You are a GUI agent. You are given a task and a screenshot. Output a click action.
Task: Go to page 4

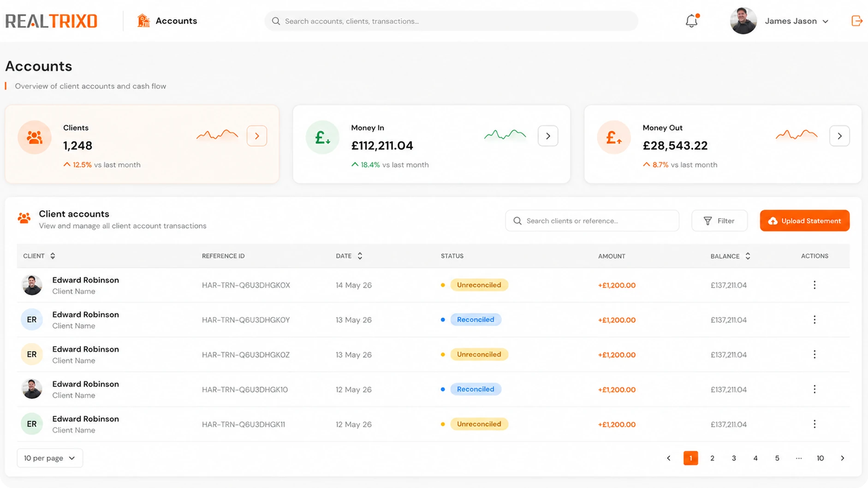[x=755, y=458]
